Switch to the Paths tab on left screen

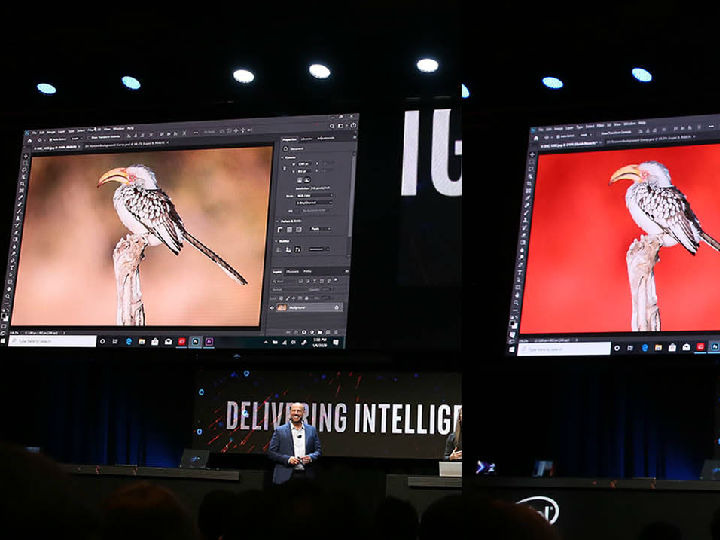pos(307,271)
